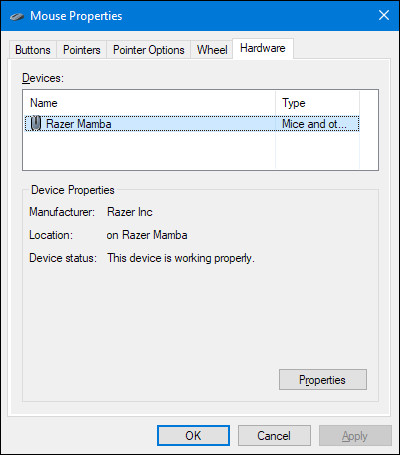Select the Wheel tab
Screen dimensions: 400x455
pos(212,50)
